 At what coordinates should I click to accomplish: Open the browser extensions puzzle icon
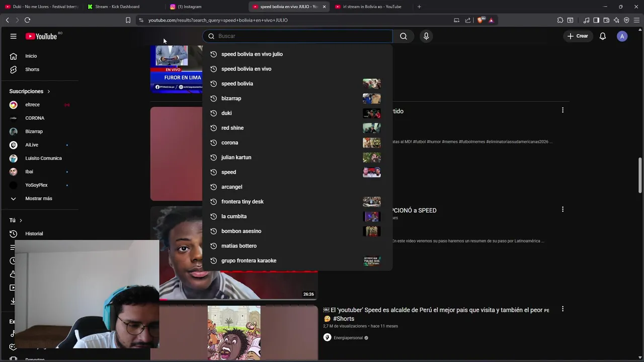click(560, 20)
